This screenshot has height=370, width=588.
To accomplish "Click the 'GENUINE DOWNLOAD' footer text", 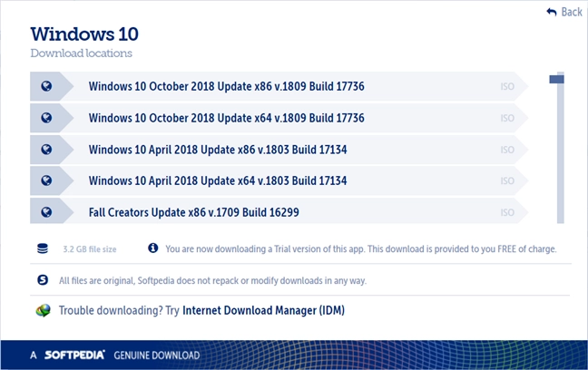I will click(x=157, y=355).
